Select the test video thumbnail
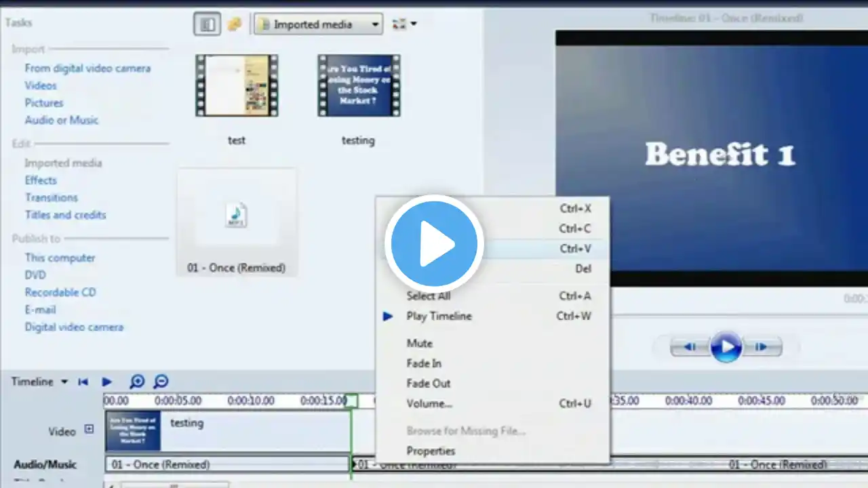This screenshot has height=488, width=868. point(237,86)
